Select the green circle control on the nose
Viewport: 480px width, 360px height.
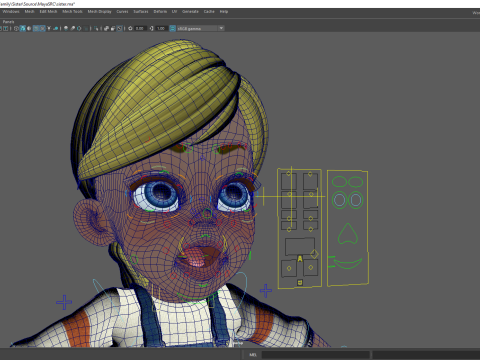point(207,213)
